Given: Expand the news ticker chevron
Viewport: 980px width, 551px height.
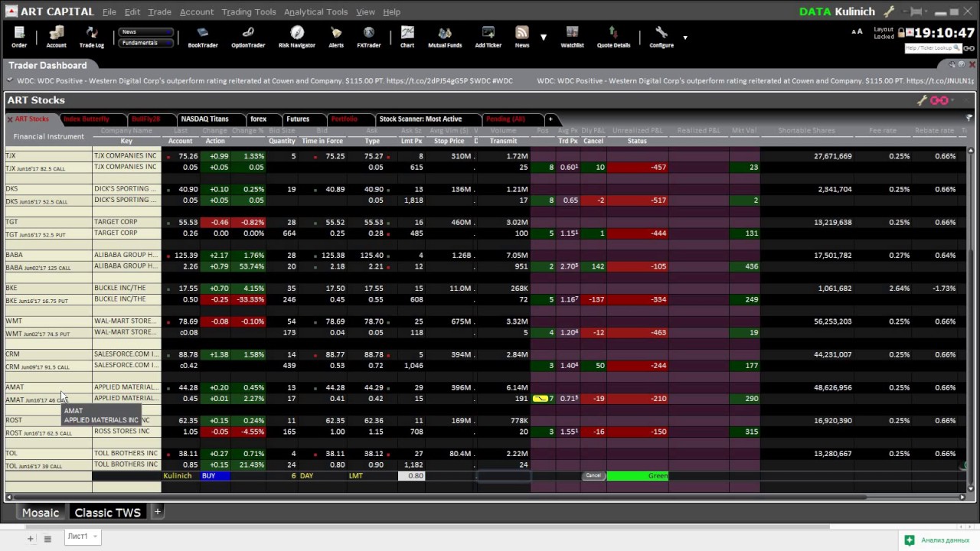Looking at the screenshot, I should point(10,80).
